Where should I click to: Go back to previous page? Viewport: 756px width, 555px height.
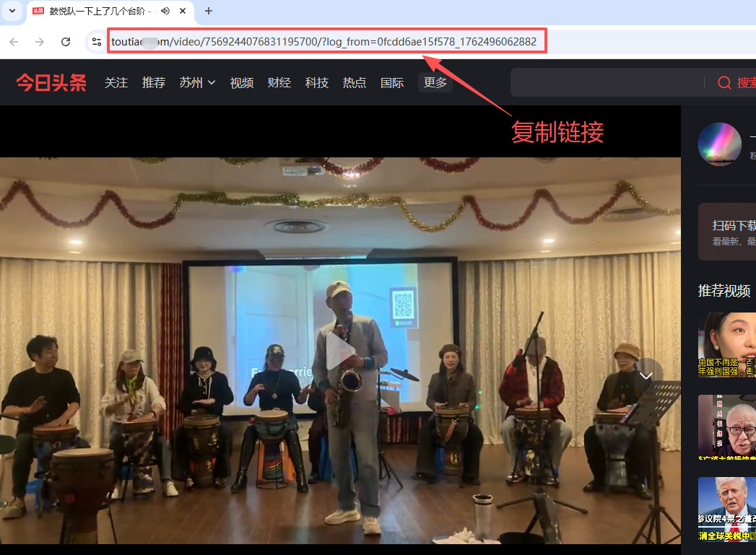[x=14, y=42]
